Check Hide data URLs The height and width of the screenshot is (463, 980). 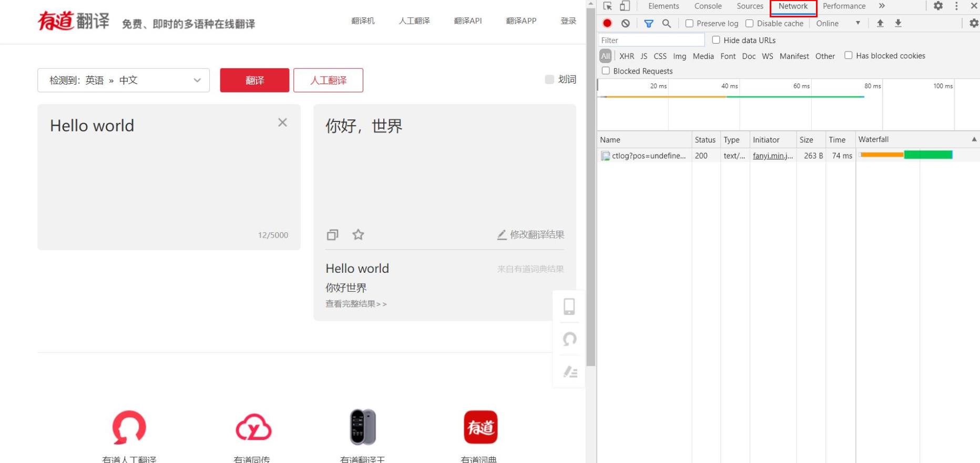point(716,40)
